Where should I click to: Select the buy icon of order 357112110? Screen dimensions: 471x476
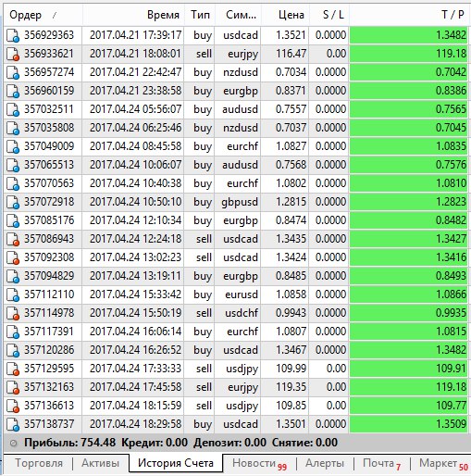click(13, 294)
